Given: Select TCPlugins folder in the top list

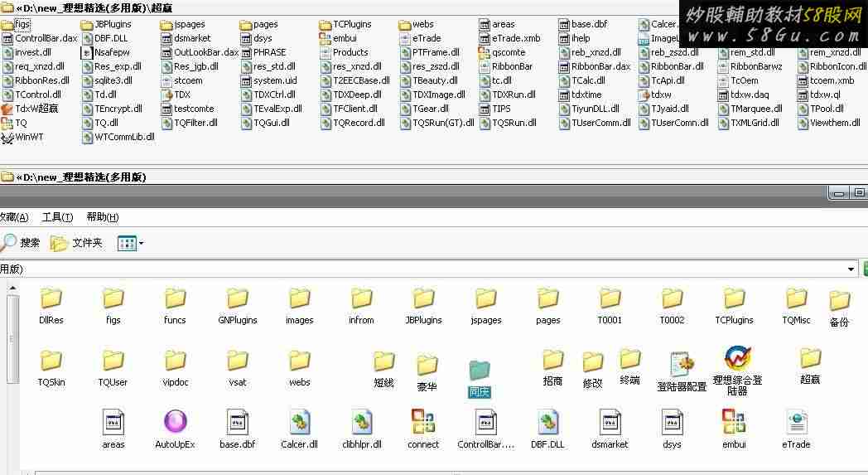Looking at the screenshot, I should (345, 24).
